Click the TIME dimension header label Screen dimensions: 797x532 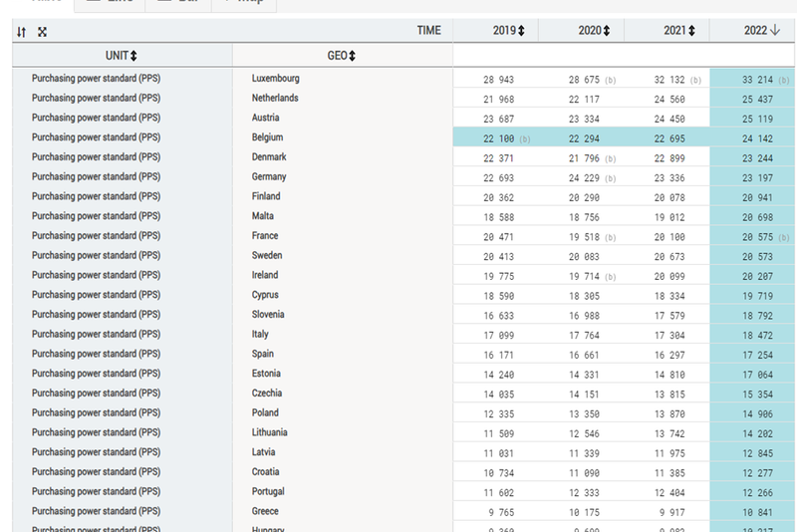tap(428, 32)
